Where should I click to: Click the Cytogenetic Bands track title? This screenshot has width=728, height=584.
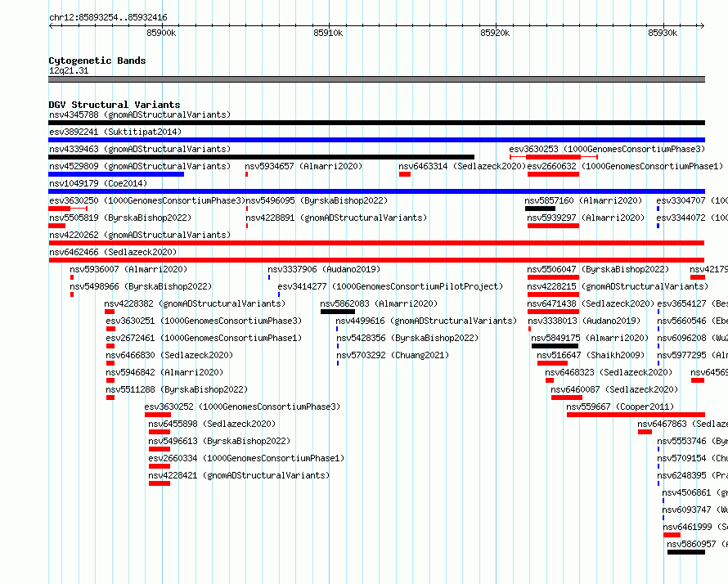(97, 61)
